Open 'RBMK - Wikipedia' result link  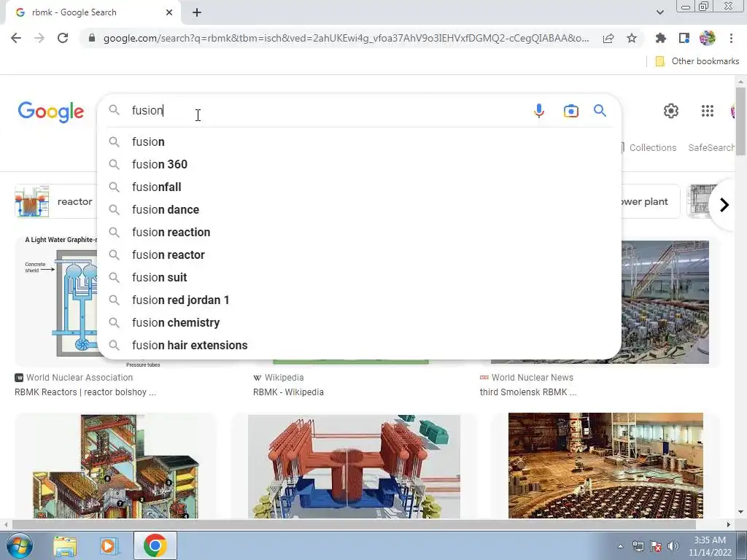288,392
